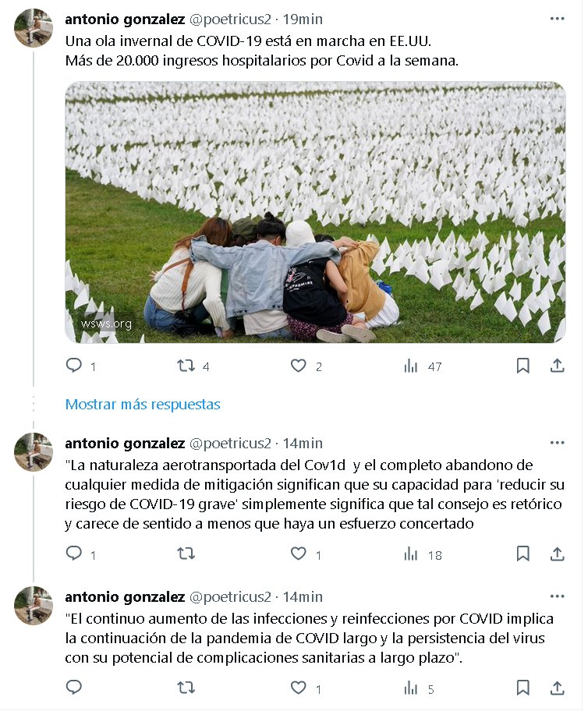
Task: Share the tweet with the flags photo
Action: coord(558,366)
